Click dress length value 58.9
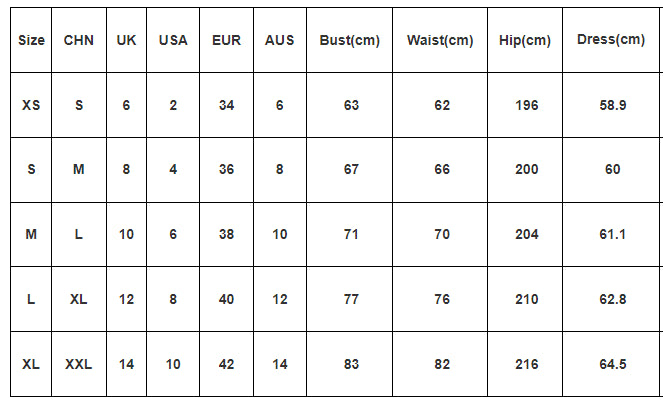The image size is (663, 402). click(x=612, y=105)
